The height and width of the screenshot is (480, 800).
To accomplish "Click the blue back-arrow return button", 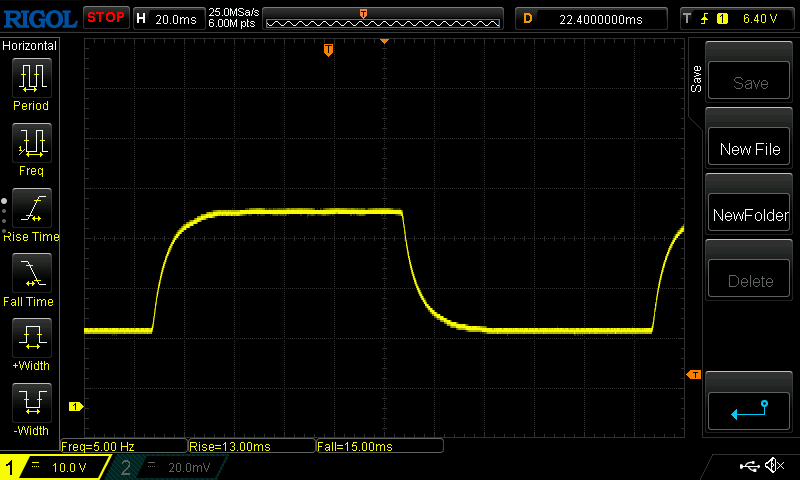I will tap(749, 411).
